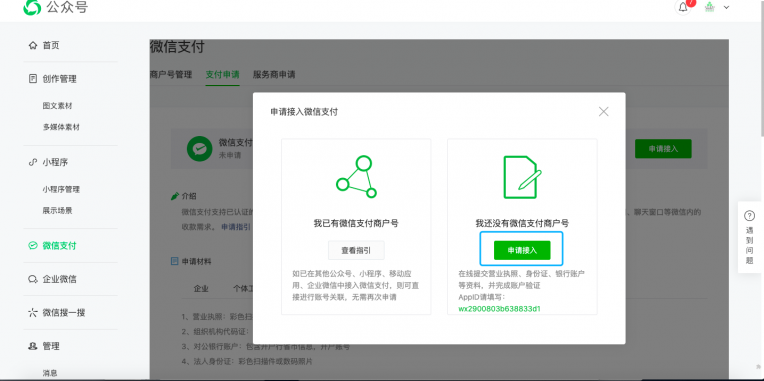Click the 管理 person icon
This screenshot has height=381, width=764.
pos(33,346)
